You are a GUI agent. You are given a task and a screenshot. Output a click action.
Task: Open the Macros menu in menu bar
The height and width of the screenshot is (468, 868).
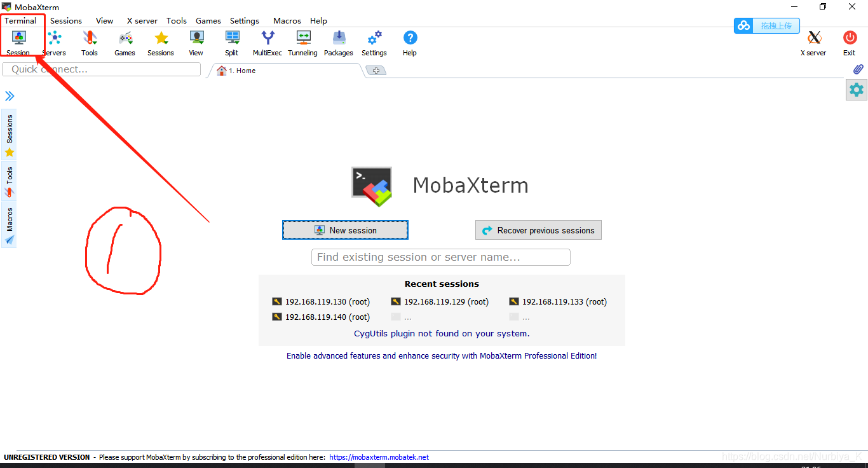point(287,20)
